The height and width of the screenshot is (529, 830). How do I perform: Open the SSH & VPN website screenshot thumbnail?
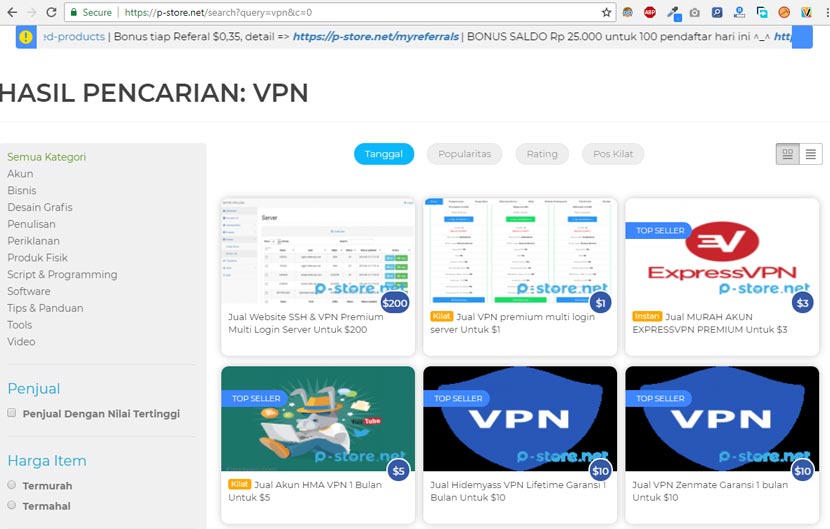click(318, 251)
